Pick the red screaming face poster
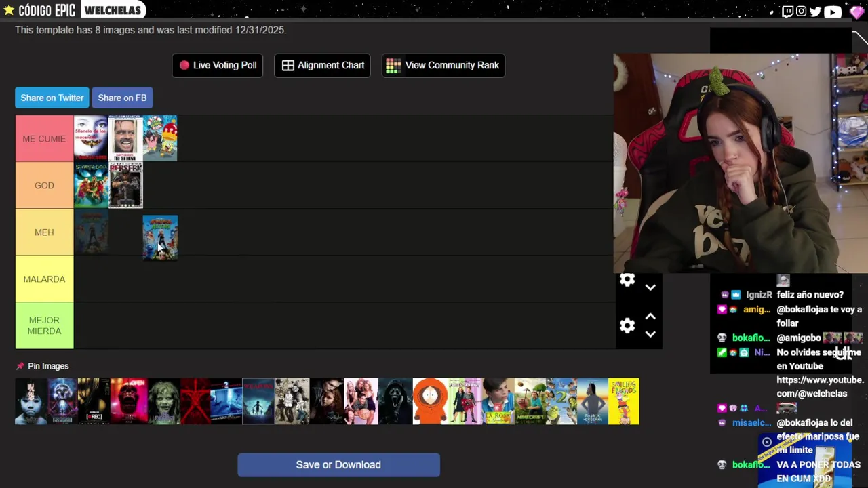Viewport: 868px width, 488px height. pos(129,401)
